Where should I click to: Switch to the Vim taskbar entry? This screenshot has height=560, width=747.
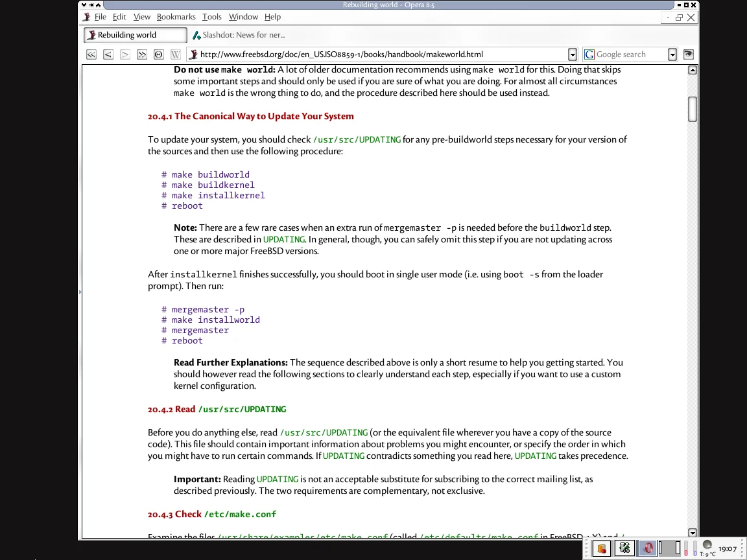tap(624, 548)
